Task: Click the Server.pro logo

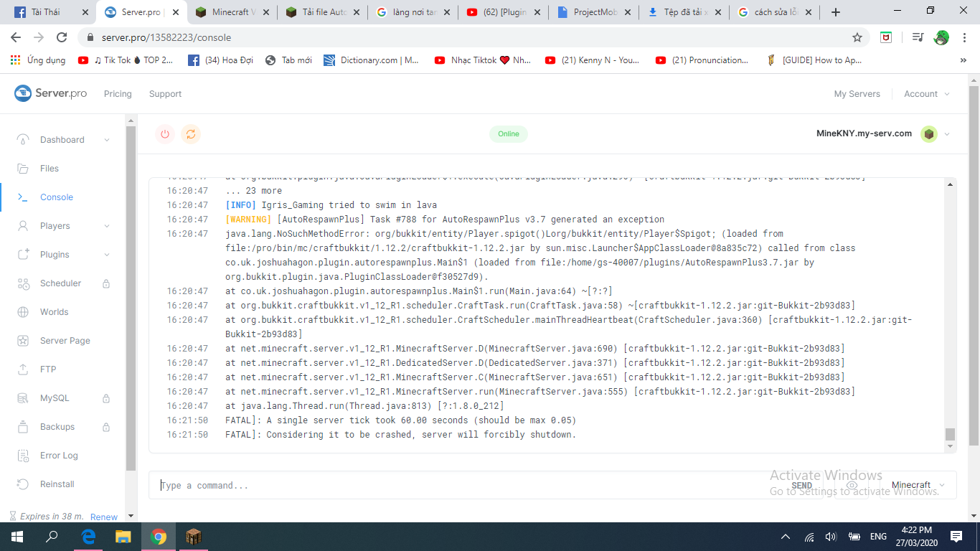Action: [x=50, y=93]
